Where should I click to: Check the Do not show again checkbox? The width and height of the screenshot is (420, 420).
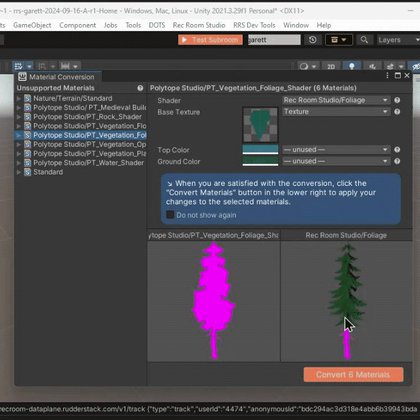pos(170,215)
